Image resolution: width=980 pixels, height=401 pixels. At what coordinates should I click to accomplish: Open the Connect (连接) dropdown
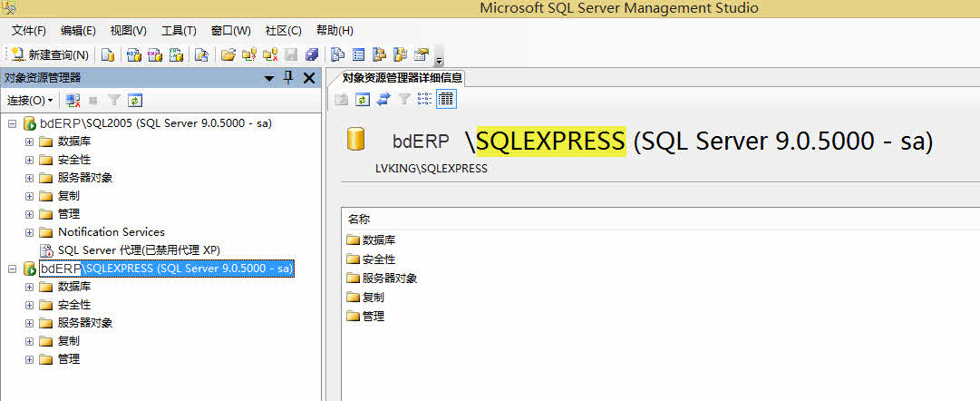click(x=30, y=100)
